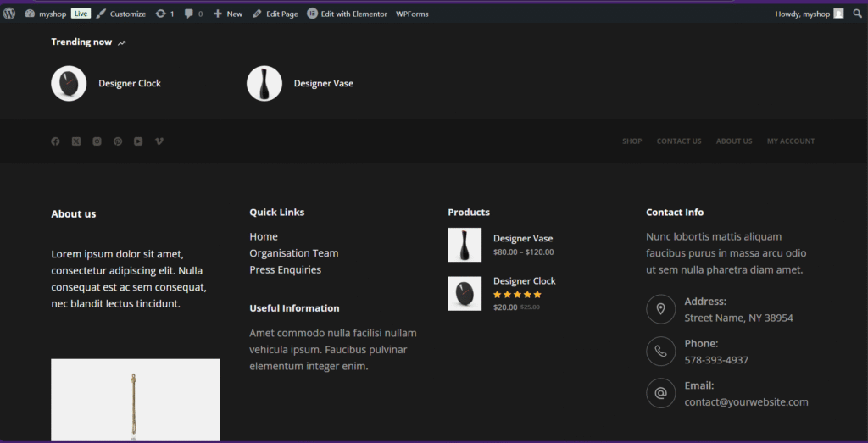Screen dimensions: 868x443
Task: Open the comments bubble showing 0
Action: tap(194, 14)
